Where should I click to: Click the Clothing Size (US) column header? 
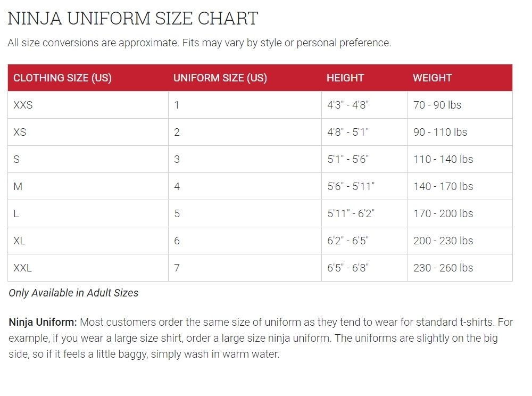(62, 78)
